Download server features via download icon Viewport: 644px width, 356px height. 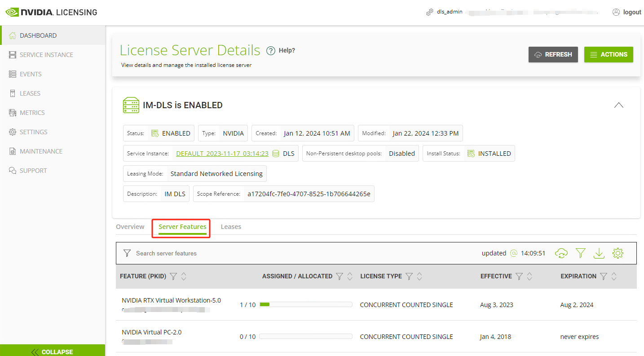coord(599,253)
